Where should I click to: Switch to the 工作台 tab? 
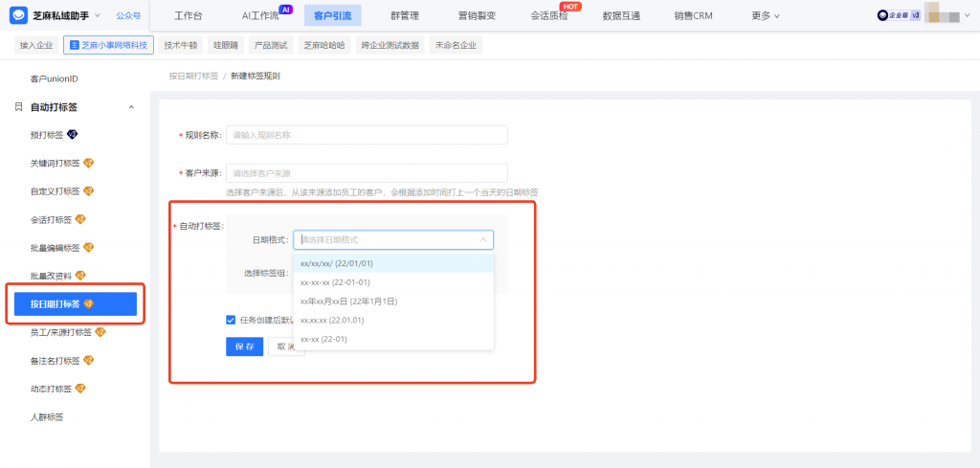click(x=189, y=15)
